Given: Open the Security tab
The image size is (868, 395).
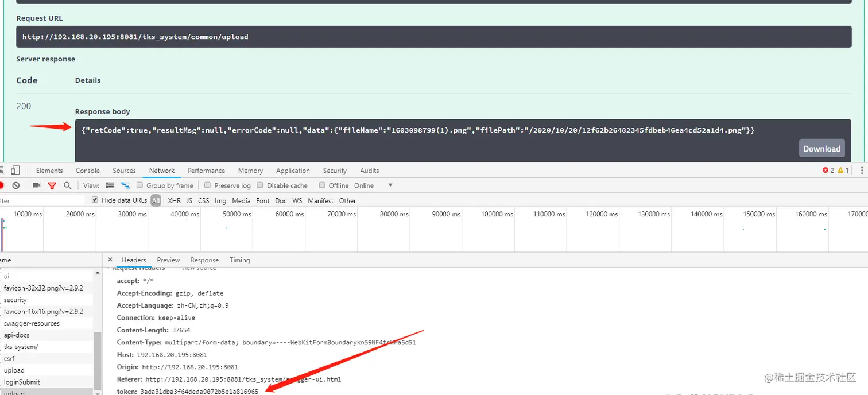Looking at the screenshot, I should coord(335,171).
